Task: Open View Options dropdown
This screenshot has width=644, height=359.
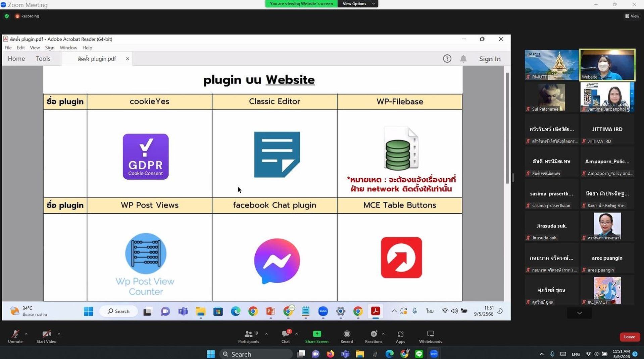Action: (x=358, y=4)
